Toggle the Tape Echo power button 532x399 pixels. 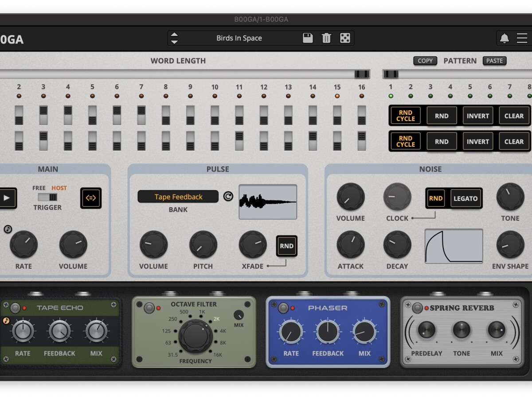(16, 308)
